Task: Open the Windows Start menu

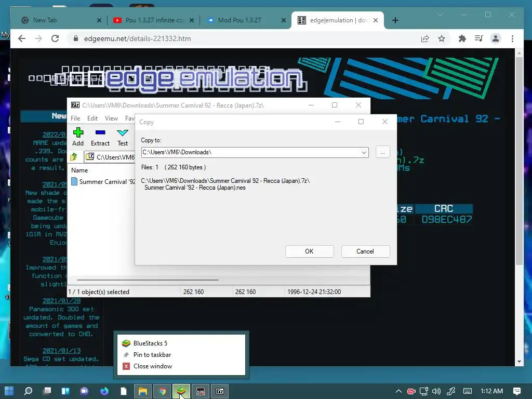Action: coord(9,391)
